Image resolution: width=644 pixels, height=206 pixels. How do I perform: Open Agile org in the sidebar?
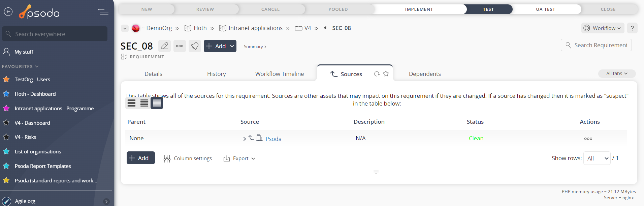coord(25,201)
